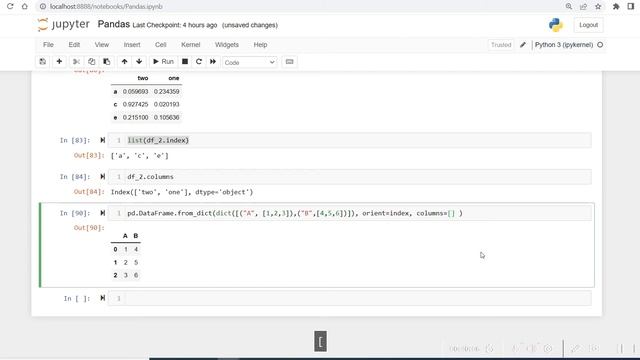The width and height of the screenshot is (640, 360).
Task: Restart kernel and run all cells icon
Action: pos(213,62)
